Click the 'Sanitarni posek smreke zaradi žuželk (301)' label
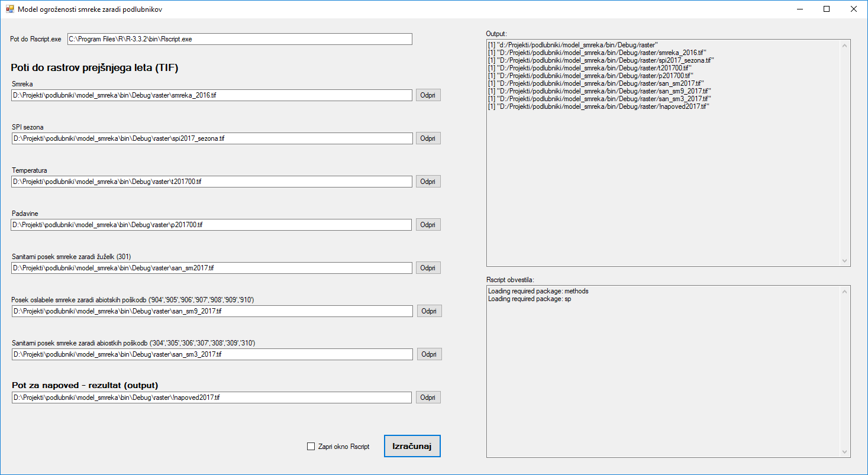 coord(72,257)
